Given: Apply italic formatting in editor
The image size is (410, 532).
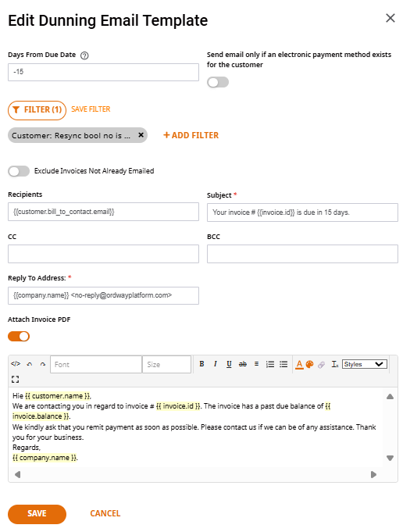Looking at the screenshot, I should (215, 364).
